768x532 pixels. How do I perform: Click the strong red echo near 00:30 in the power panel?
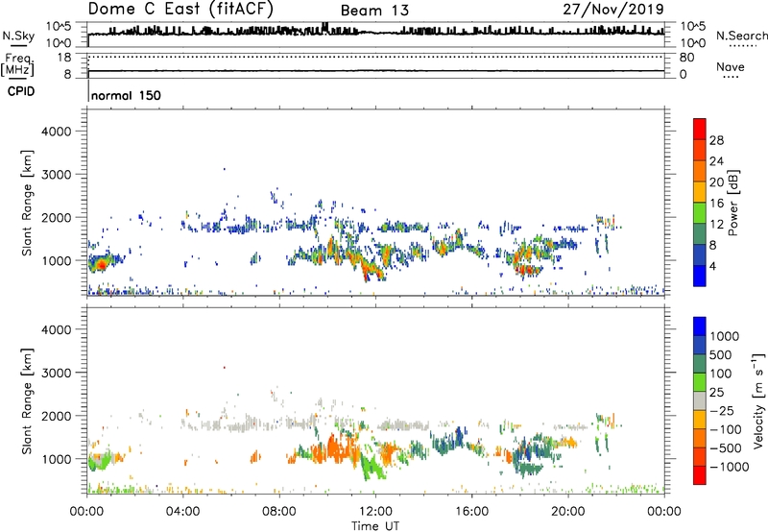[x=101, y=265]
